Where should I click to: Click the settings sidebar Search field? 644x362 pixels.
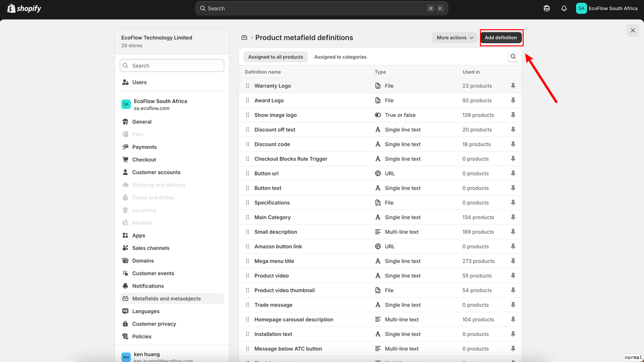click(172, 66)
